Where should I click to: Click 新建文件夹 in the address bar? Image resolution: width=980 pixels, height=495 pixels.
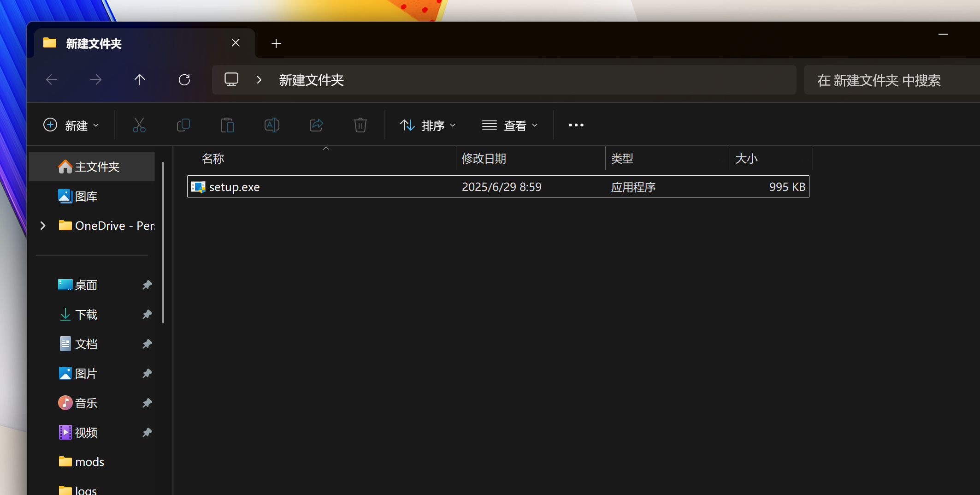click(x=312, y=80)
